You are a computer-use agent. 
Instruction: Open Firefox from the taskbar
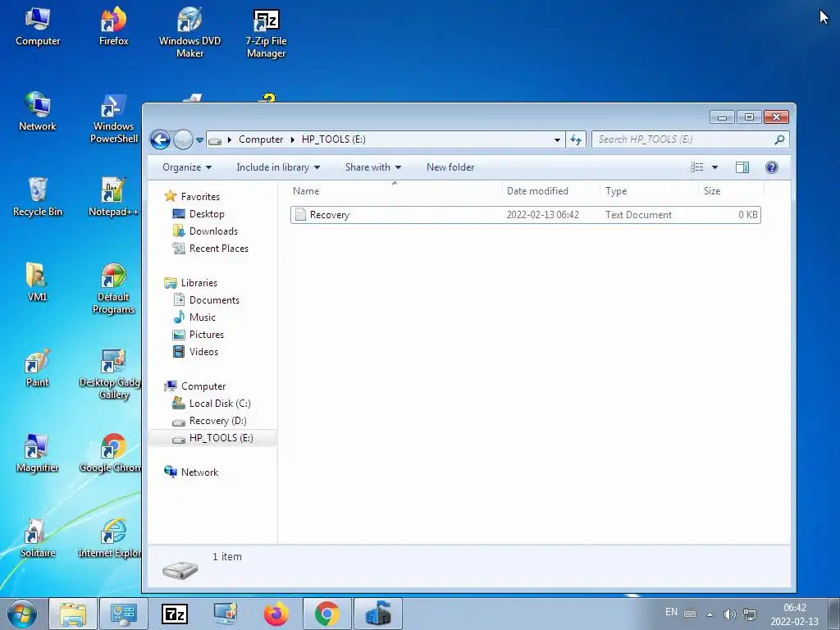[276, 614]
